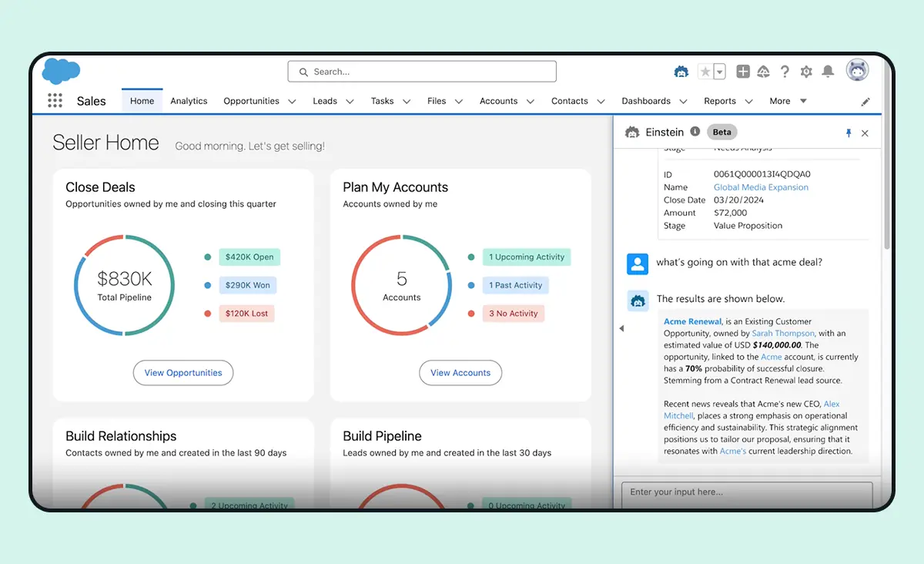Open the Contacts tab
Image resolution: width=924 pixels, height=564 pixels.
570,101
